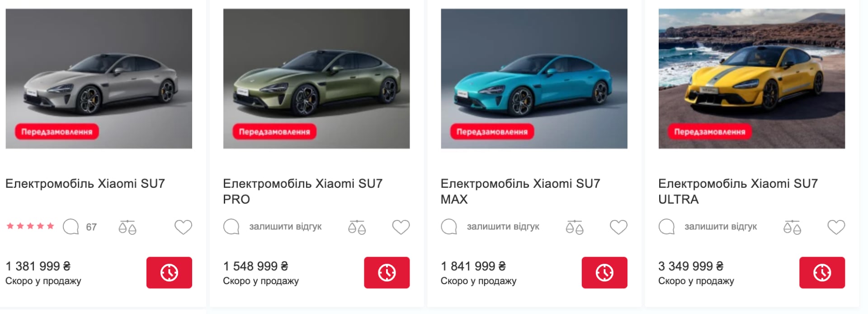Toggle comparison for Xiaomi SU7 ULTRA
This screenshot has width=868, height=314.
pos(793,227)
